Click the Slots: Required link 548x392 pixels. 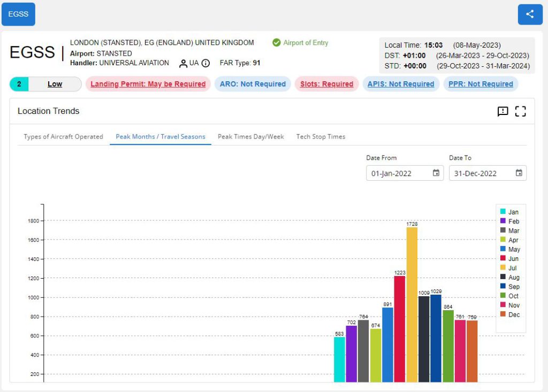point(326,84)
